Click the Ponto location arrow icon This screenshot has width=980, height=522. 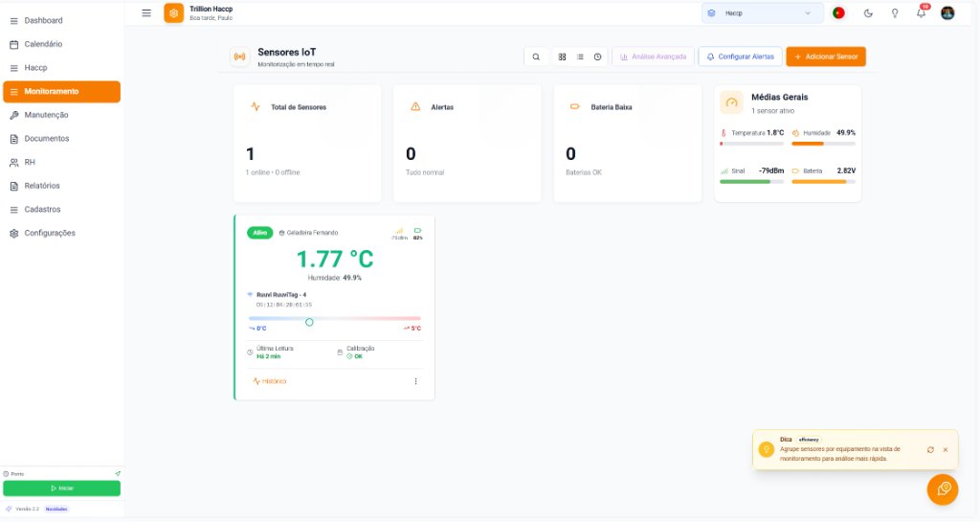pos(118,474)
